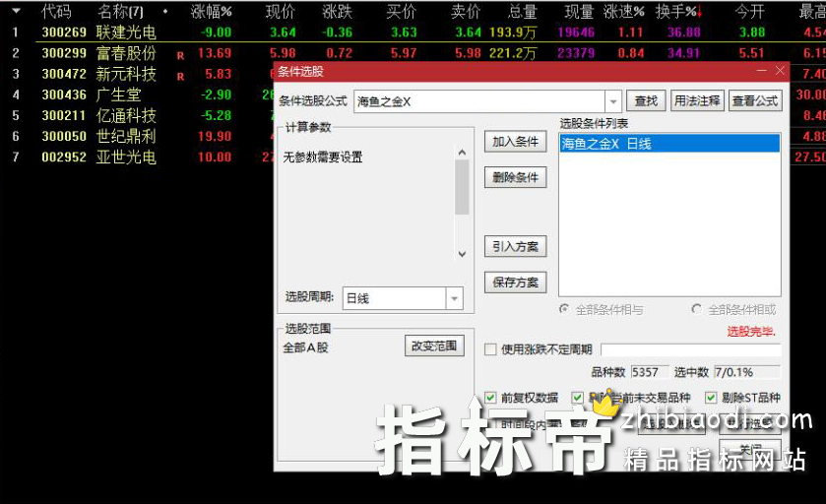This screenshot has width=826, height=504.
Task: Click the 计算参数 scrollbar up arrow
Action: coord(462,153)
